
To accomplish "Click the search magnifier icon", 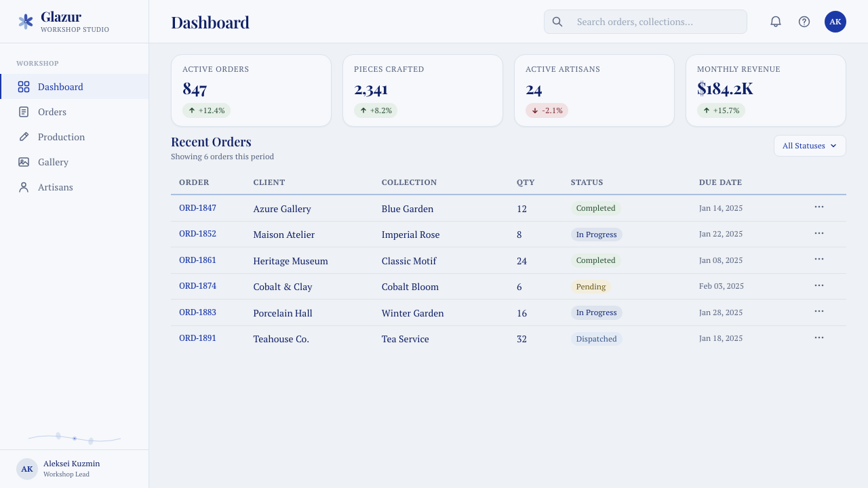I will pyautogui.click(x=557, y=22).
